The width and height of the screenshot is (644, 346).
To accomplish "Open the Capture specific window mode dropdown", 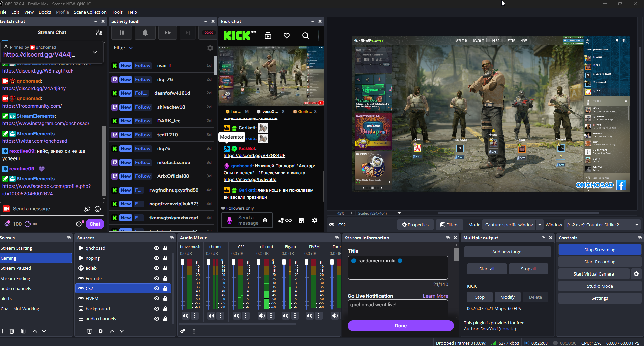I will click(513, 225).
